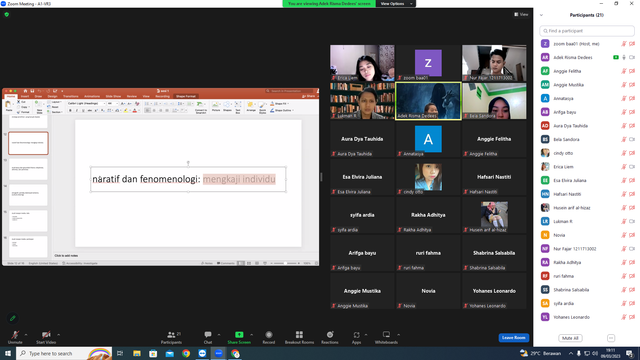Select Novia in participants list
Screen dimensions: 640x360
[587, 235]
